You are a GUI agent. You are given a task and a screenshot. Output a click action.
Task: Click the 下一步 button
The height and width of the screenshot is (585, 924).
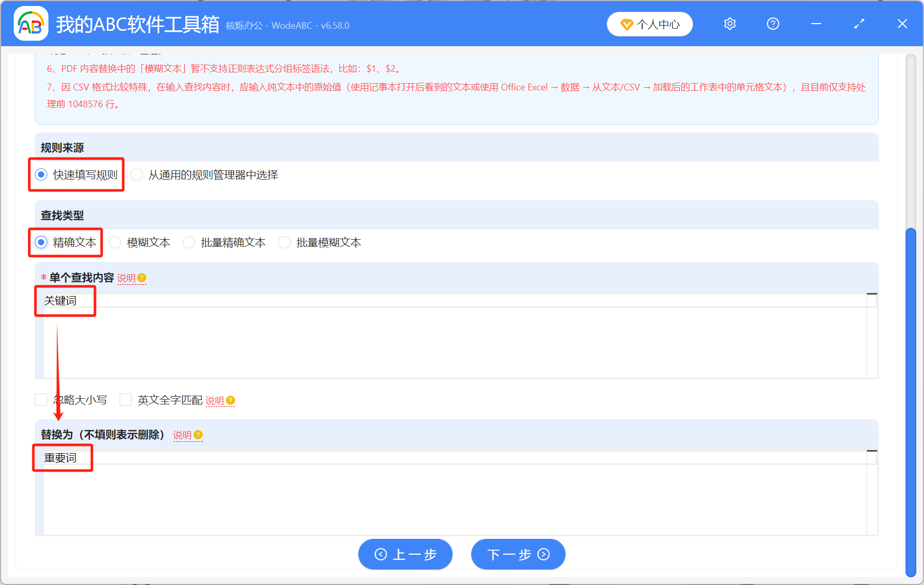[517, 554]
